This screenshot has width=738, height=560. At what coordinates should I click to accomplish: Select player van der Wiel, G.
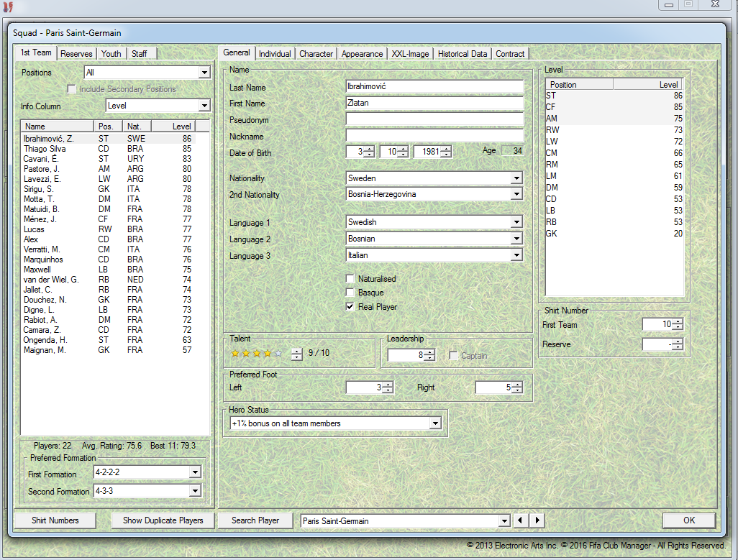[108, 280]
